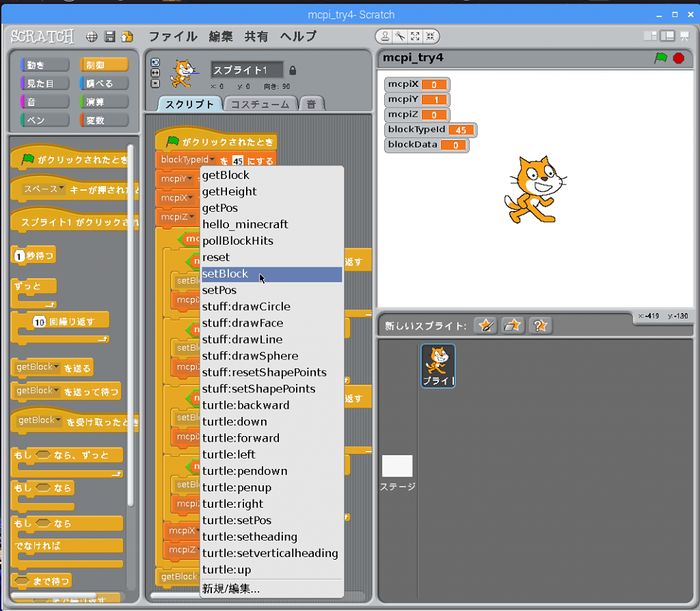Click the blockTypeId stage monitor
This screenshot has height=611, width=700.
(x=431, y=130)
